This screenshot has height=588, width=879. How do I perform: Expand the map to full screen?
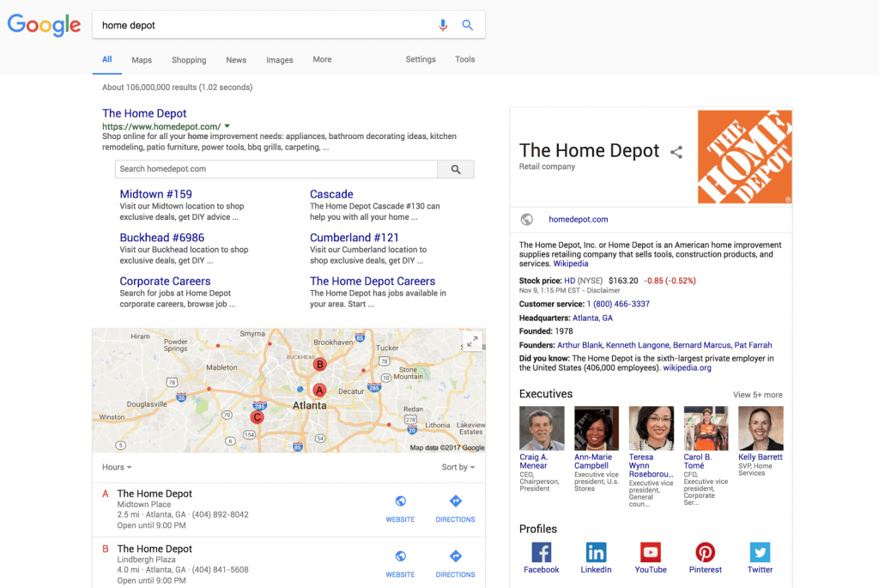coord(472,341)
